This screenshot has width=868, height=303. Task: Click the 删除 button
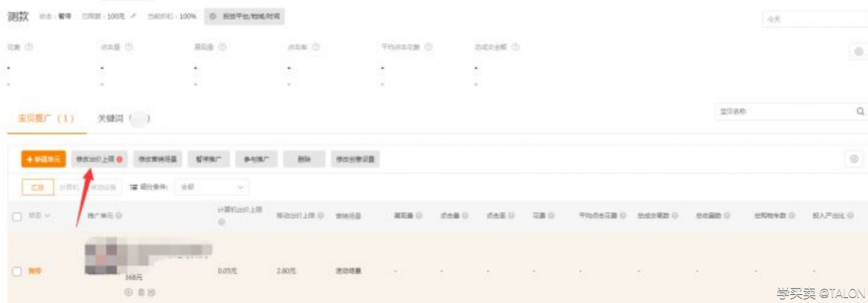[x=304, y=160]
